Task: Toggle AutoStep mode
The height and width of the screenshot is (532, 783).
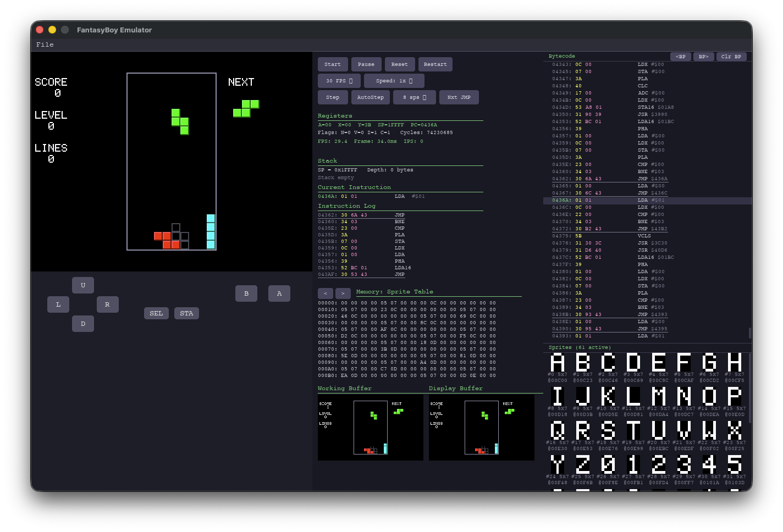Action: [x=371, y=97]
